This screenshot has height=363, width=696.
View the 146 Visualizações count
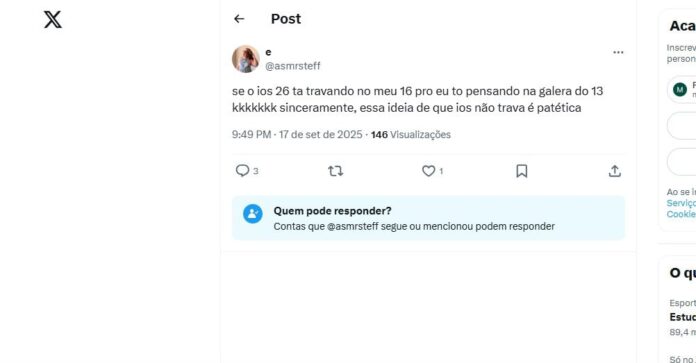coord(411,134)
